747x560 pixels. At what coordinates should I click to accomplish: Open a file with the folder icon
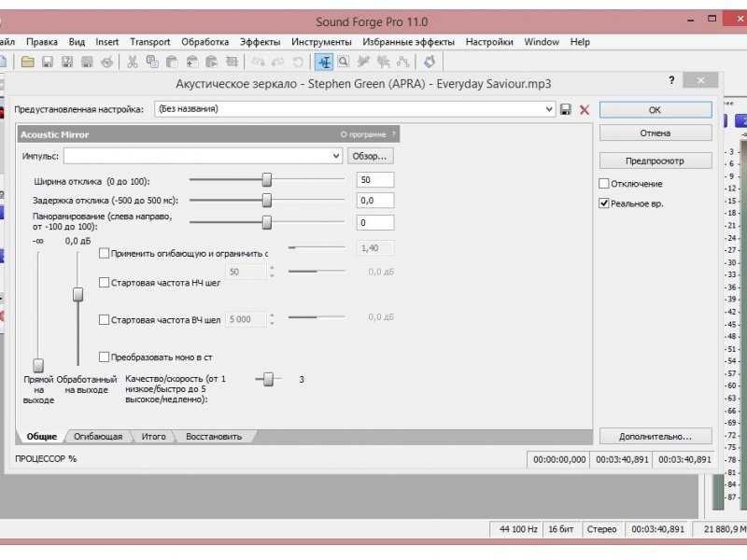pyautogui.click(x=28, y=62)
